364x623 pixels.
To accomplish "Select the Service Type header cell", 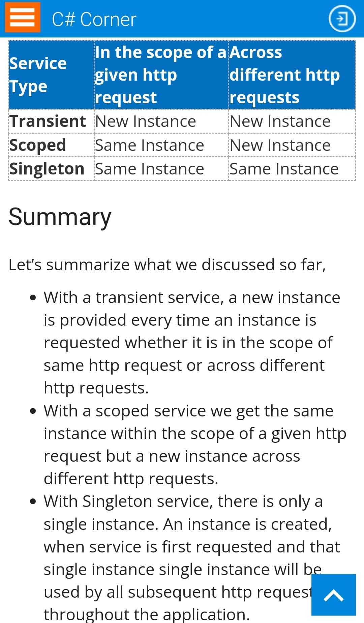I will tap(51, 75).
